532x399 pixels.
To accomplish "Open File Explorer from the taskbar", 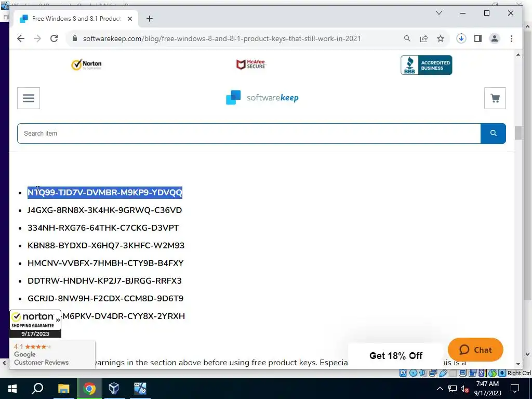I will [x=63, y=389].
